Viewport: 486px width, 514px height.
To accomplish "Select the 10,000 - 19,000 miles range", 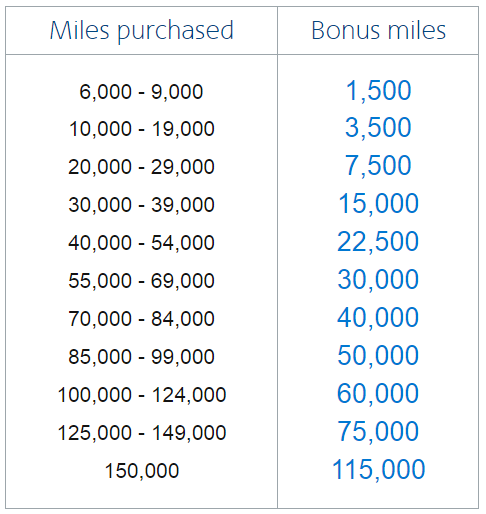I will coord(141,129).
